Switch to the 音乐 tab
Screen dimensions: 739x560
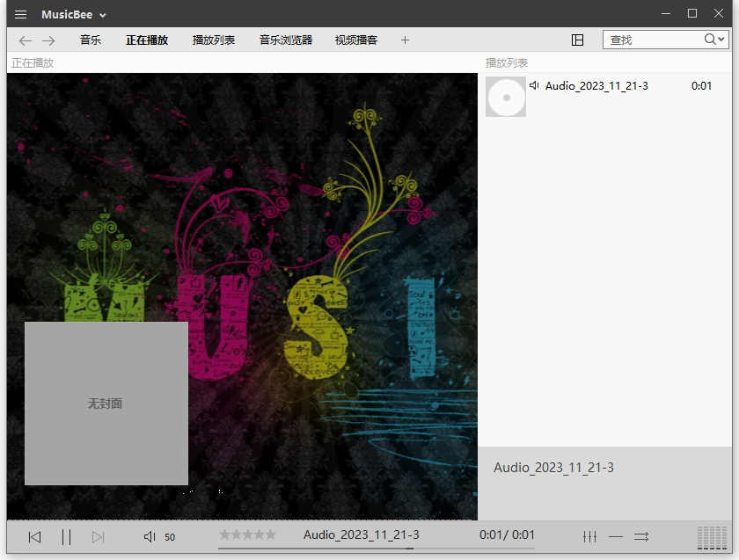tap(91, 40)
